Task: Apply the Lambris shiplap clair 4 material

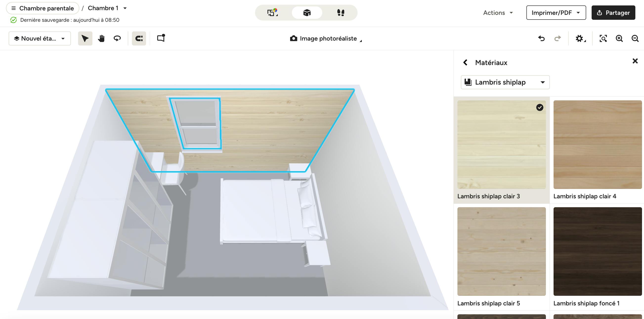Action: (598, 145)
